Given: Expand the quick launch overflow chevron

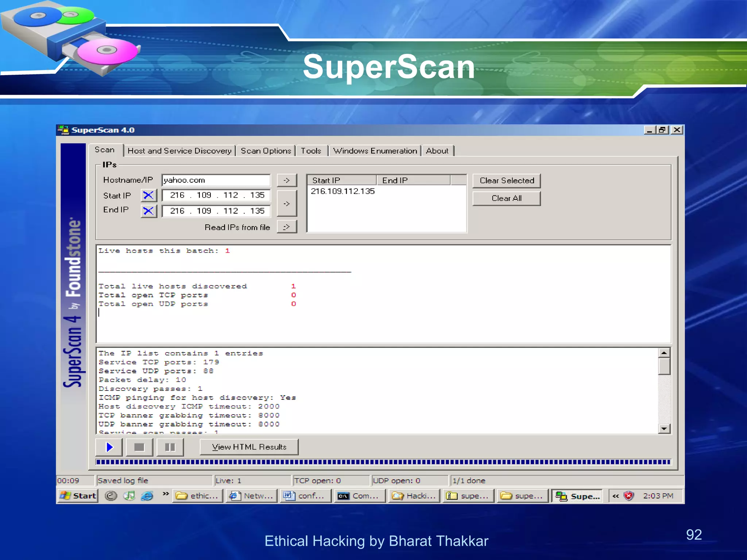Looking at the screenshot, I should pos(166,494).
